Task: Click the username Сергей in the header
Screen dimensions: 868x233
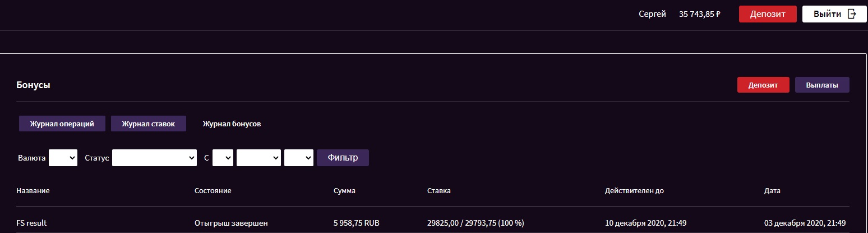Action: coord(652,14)
